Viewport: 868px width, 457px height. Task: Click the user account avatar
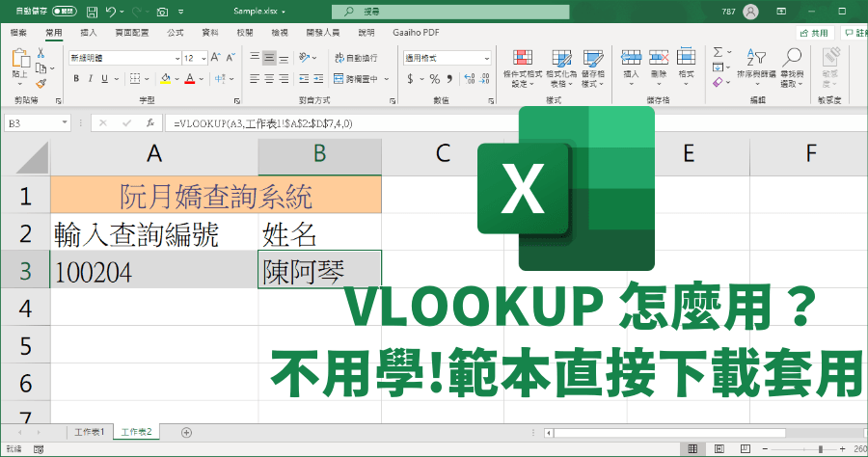[x=750, y=11]
